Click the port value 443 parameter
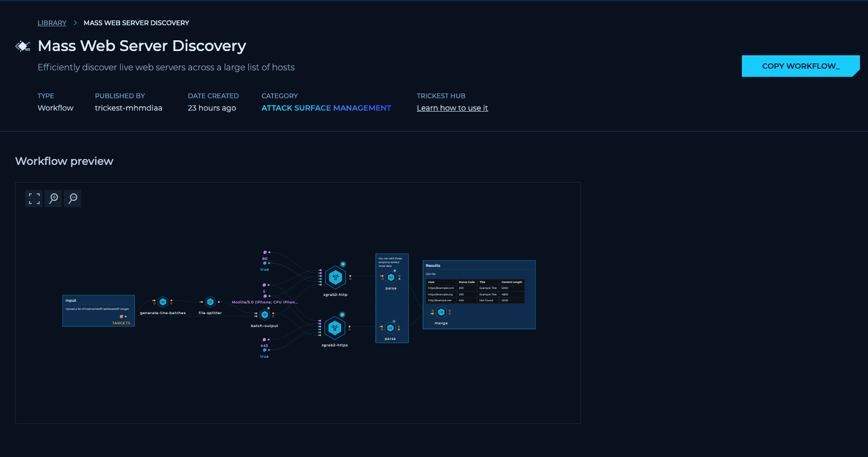 coord(264,346)
